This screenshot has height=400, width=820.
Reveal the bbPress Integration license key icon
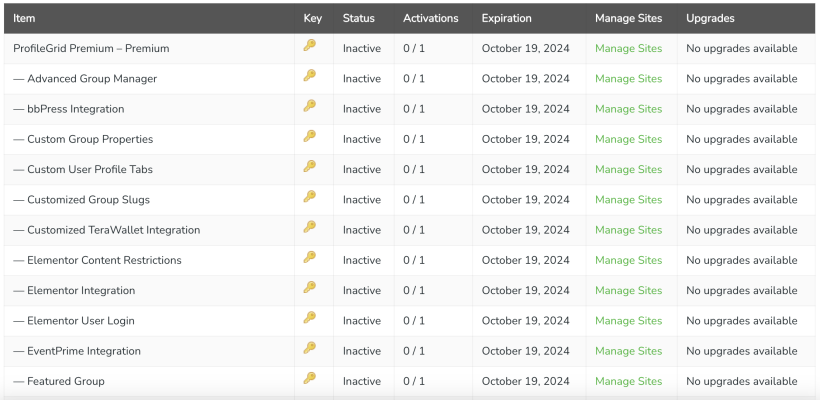310,106
